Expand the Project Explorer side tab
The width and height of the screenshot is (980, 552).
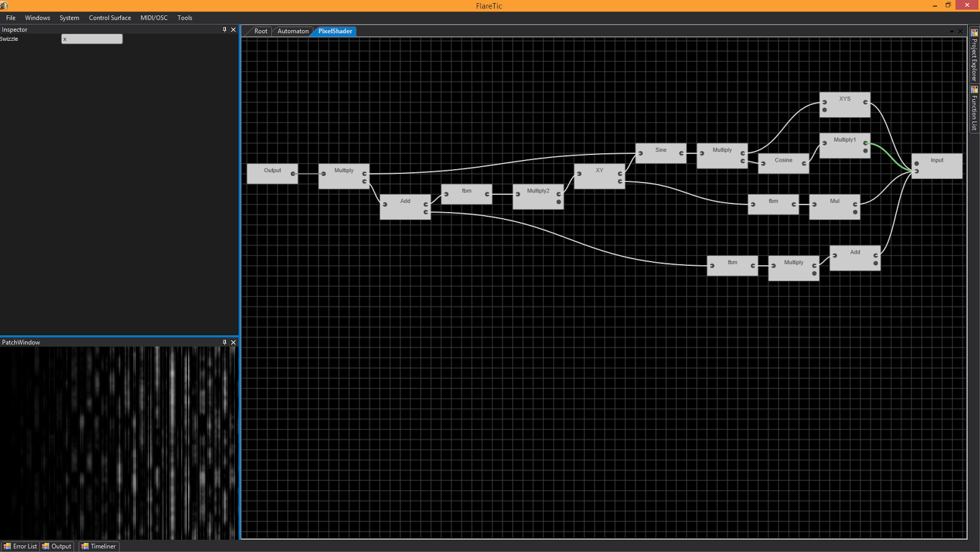pyautogui.click(x=974, y=55)
